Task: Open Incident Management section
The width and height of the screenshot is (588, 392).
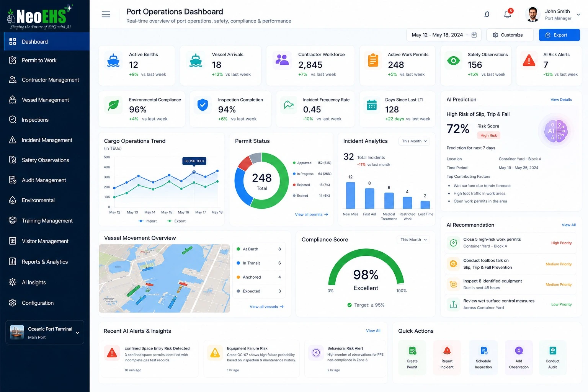Action: 45,140
